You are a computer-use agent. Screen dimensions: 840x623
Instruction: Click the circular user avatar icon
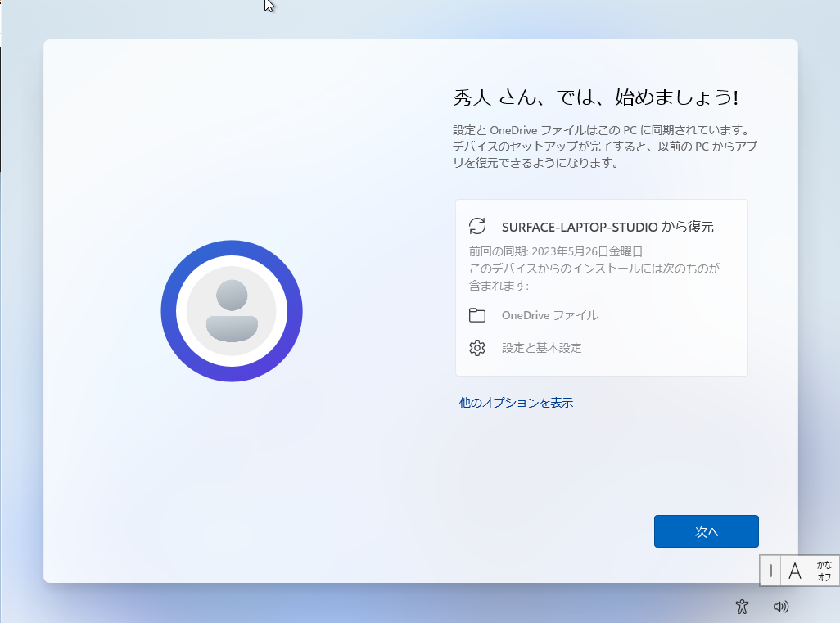pos(232,311)
